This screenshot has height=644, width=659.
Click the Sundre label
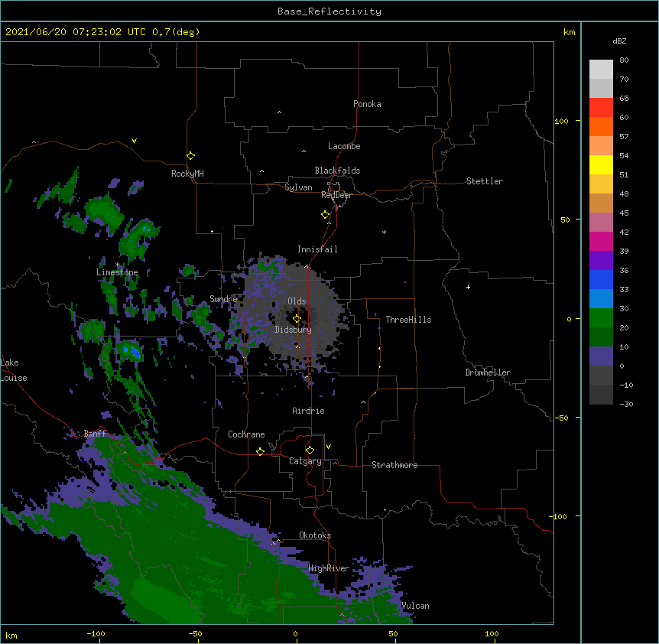coord(223,299)
